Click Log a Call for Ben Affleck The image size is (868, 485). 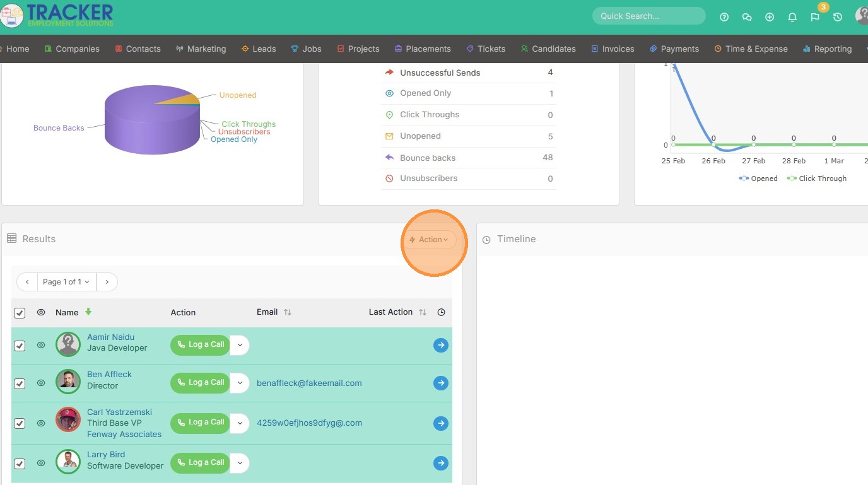pos(200,383)
